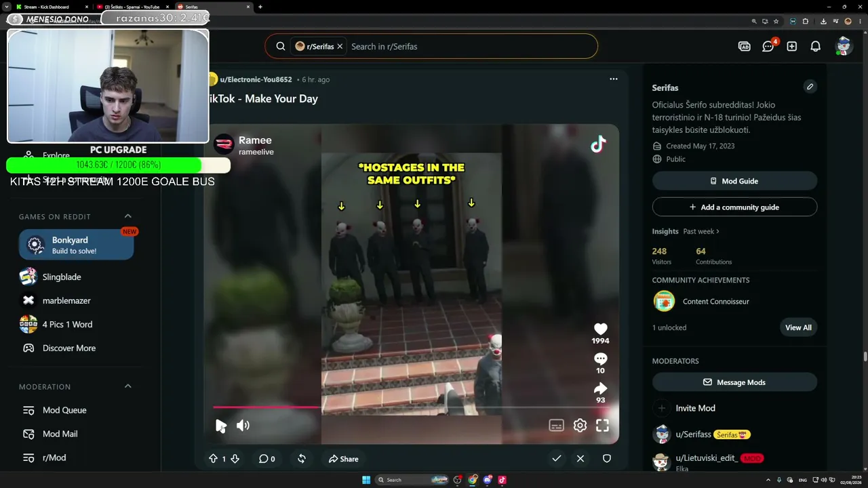Play the embedded TikTok video
The width and height of the screenshot is (868, 488).
pos(221,426)
